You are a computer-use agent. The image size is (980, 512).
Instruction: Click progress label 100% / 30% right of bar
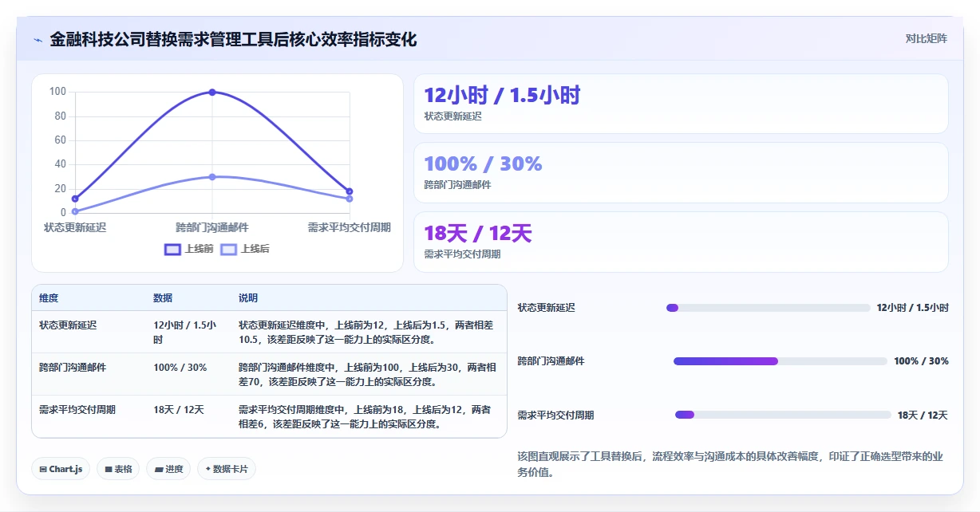pyautogui.click(x=921, y=361)
